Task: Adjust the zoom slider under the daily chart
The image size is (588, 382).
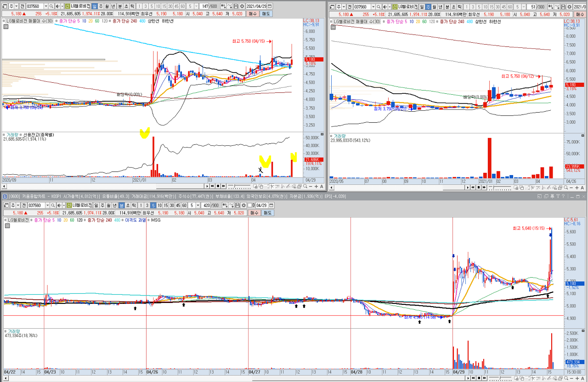Action: pyautogui.click(x=239, y=186)
